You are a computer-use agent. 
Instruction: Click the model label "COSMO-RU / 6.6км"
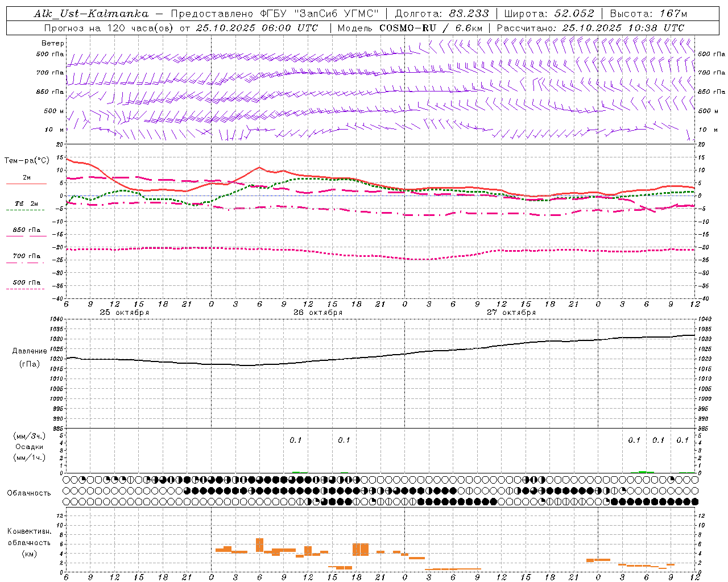[431, 28]
